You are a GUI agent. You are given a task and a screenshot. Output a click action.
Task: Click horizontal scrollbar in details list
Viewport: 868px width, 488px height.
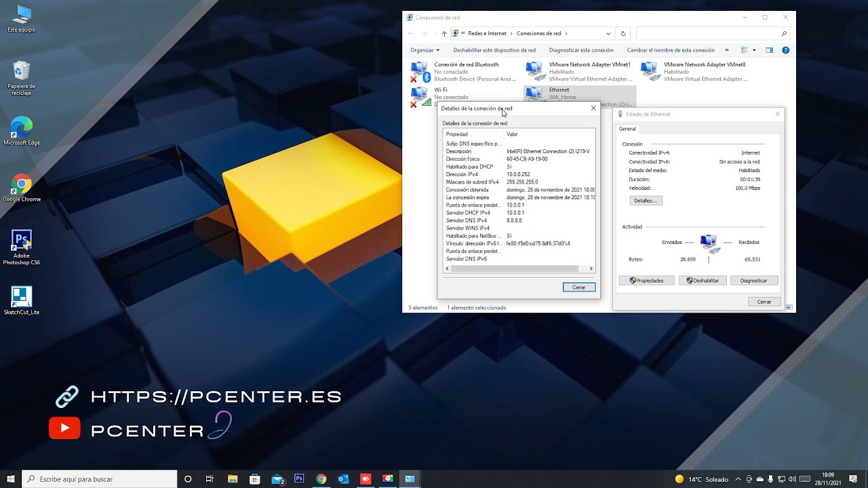tap(514, 269)
